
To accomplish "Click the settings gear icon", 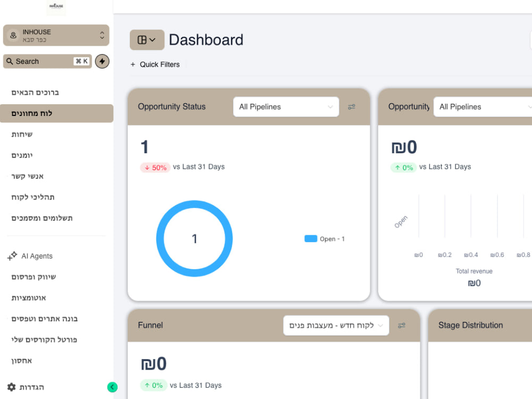I will [12, 387].
